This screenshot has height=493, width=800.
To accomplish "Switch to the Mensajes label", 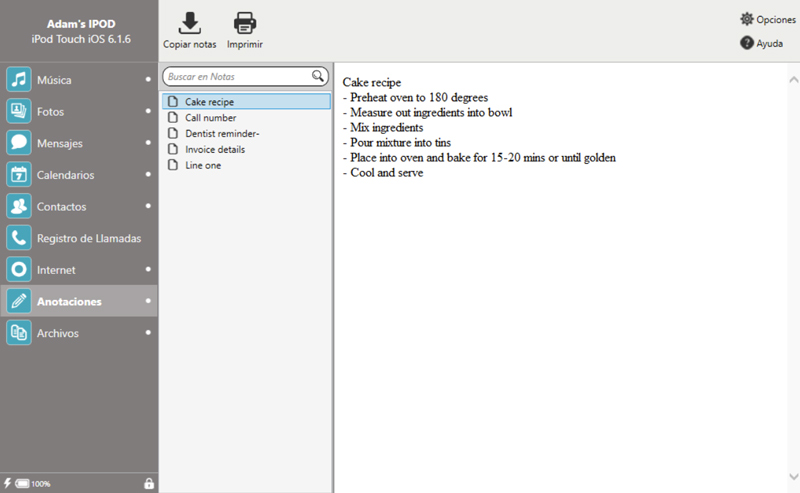I will pos(60,143).
